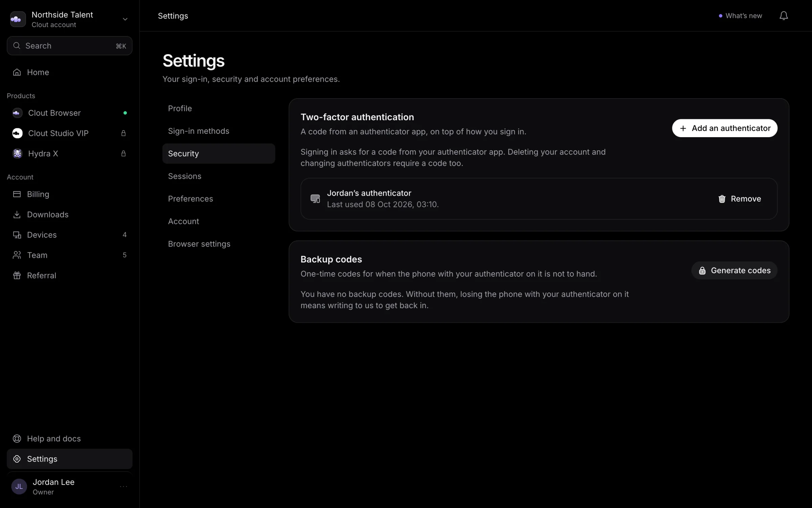This screenshot has width=812, height=508.
Task: Select Settings in the sidebar
Action: click(x=69, y=459)
